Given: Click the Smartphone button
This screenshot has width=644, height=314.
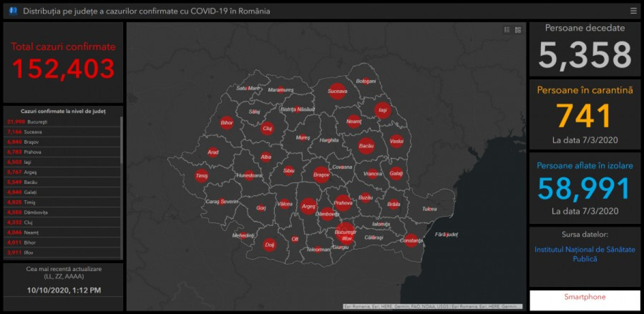Looking at the screenshot, I should tap(584, 297).
